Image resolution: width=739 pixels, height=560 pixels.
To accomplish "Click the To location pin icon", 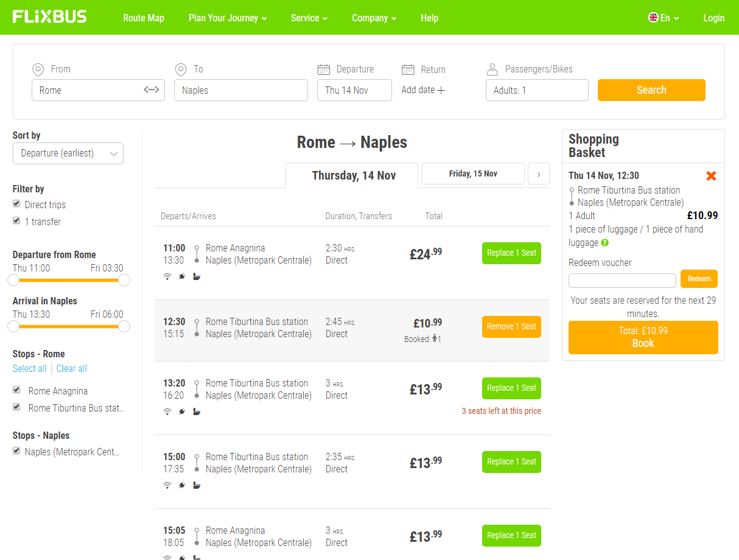I will 181,69.
